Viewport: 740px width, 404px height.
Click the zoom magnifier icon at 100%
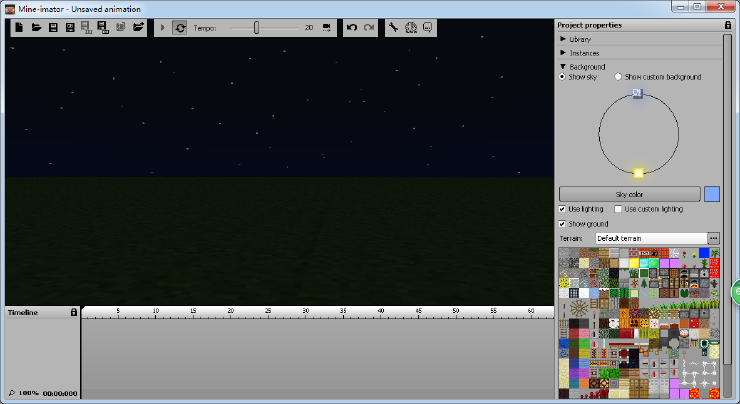(12, 393)
